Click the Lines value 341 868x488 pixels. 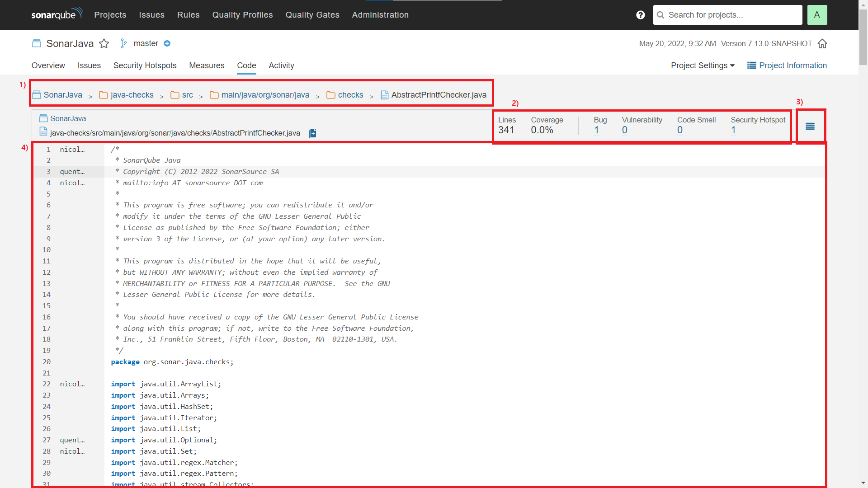tap(506, 130)
